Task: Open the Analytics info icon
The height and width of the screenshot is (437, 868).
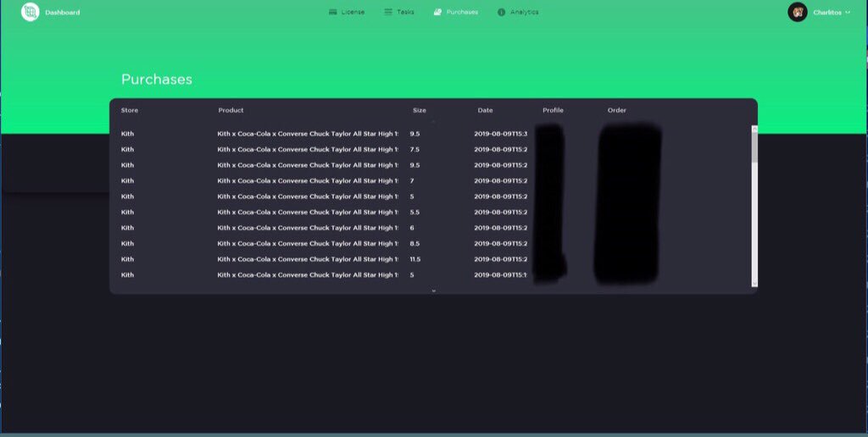Action: click(x=501, y=12)
